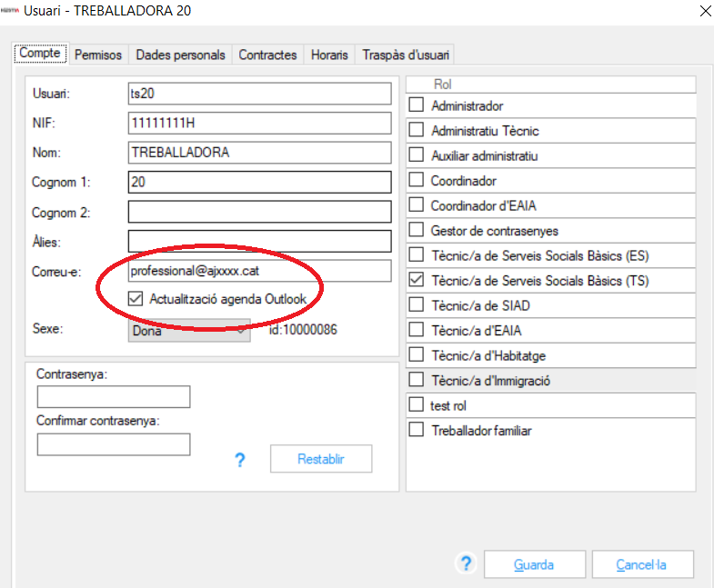Open the Dades personals tab
This screenshot has height=588, width=714.
[x=180, y=55]
